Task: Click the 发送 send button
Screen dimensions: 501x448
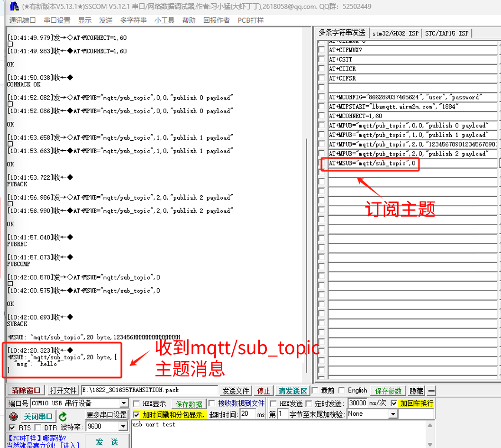Action: [107, 442]
